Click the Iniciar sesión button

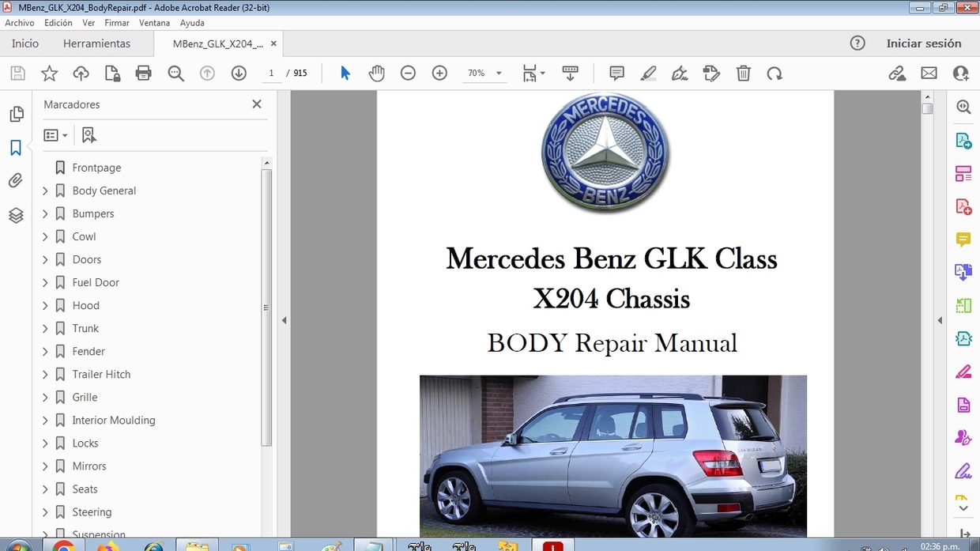click(x=925, y=43)
